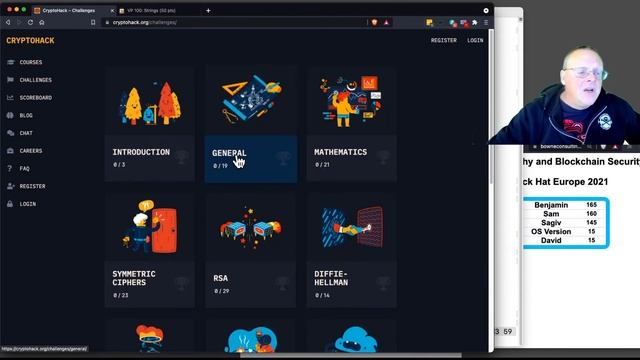Click the FAQ question mark icon

[x=10, y=168]
